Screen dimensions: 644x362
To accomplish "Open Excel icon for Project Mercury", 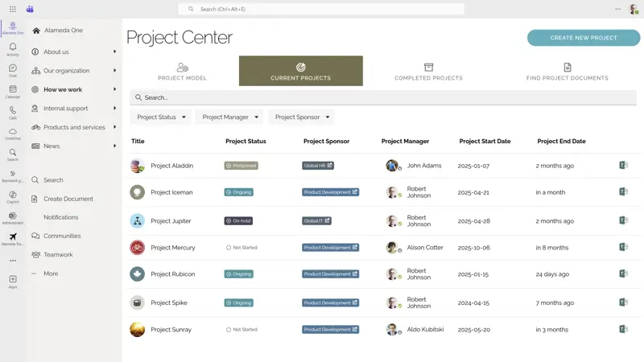I will point(623,247).
